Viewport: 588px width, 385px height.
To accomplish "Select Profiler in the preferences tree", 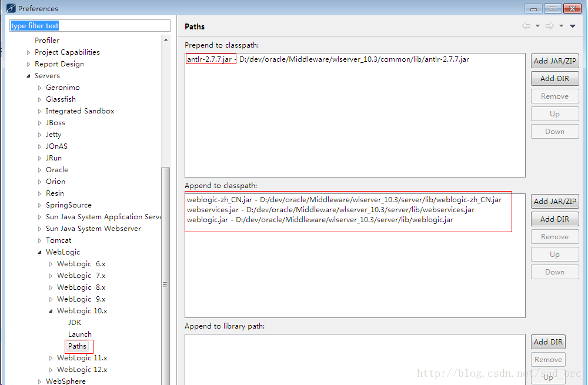I will click(47, 40).
